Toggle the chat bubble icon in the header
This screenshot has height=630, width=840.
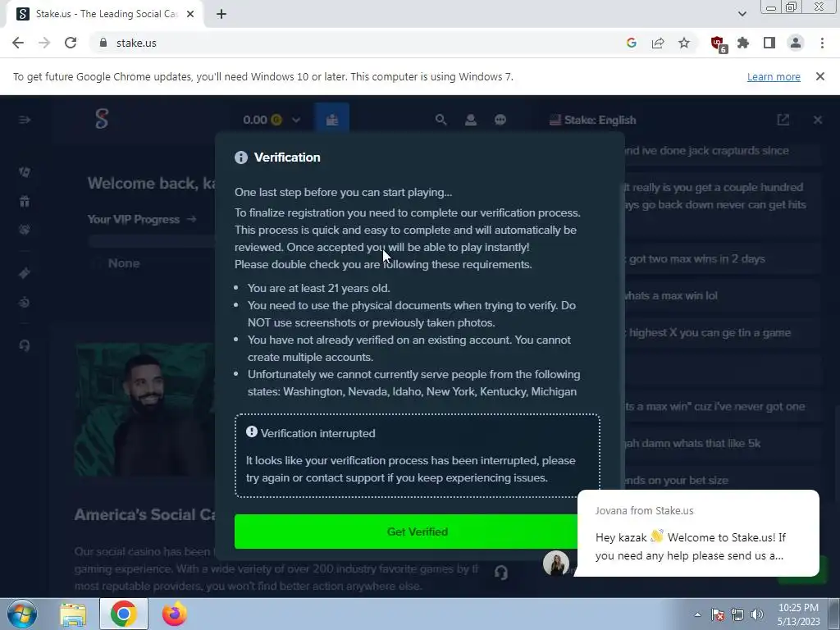[x=500, y=120]
